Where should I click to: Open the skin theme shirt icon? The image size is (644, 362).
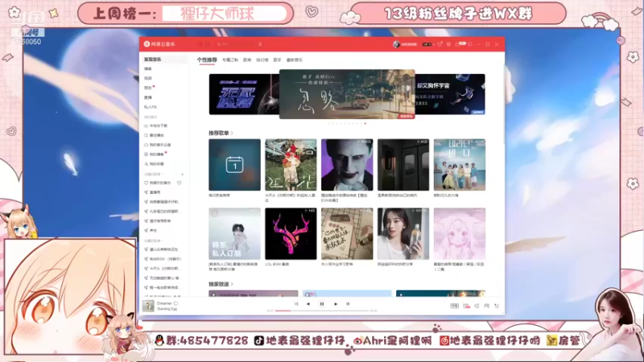click(x=440, y=44)
